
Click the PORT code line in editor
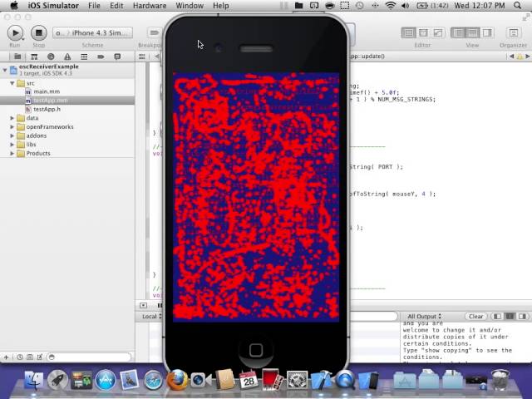pyautogui.click(x=376, y=167)
